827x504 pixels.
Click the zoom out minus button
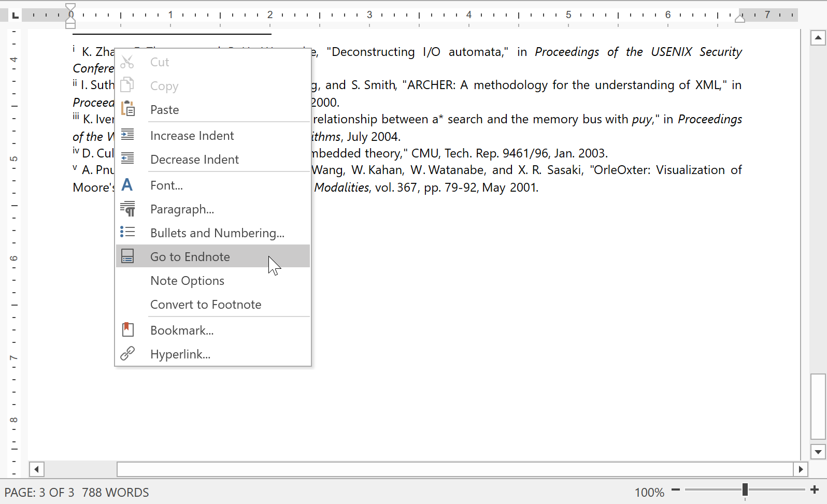676,490
